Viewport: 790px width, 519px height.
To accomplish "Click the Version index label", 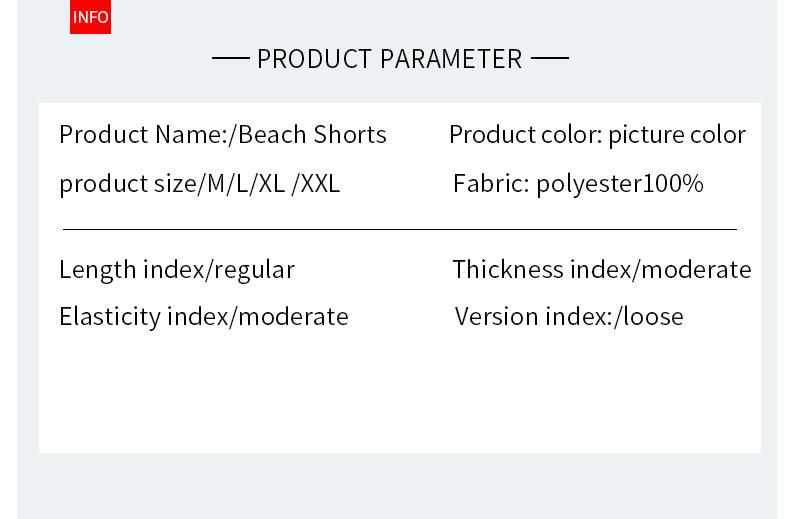I will point(533,317).
